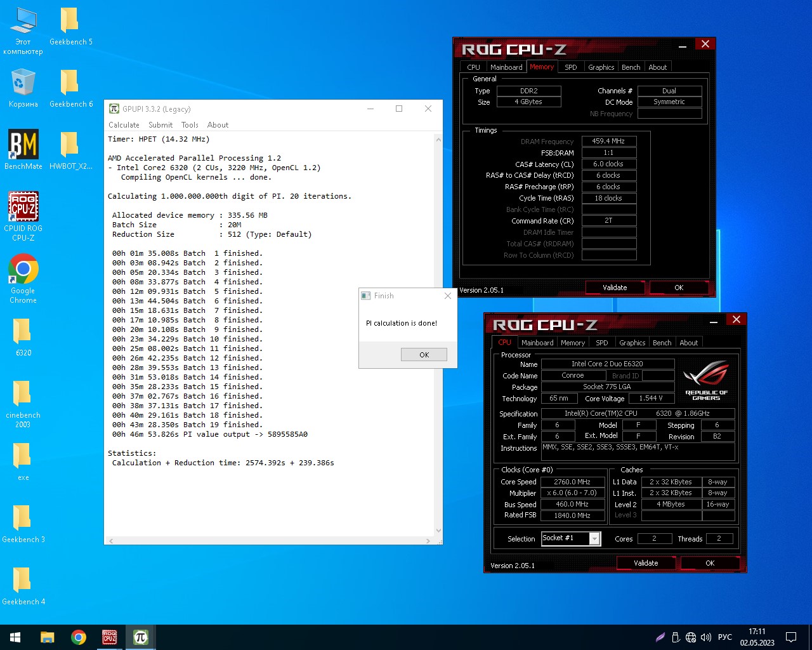Click the GPUPI vertical scrollbar down arrow
This screenshot has width=812, height=650.
coord(438,531)
